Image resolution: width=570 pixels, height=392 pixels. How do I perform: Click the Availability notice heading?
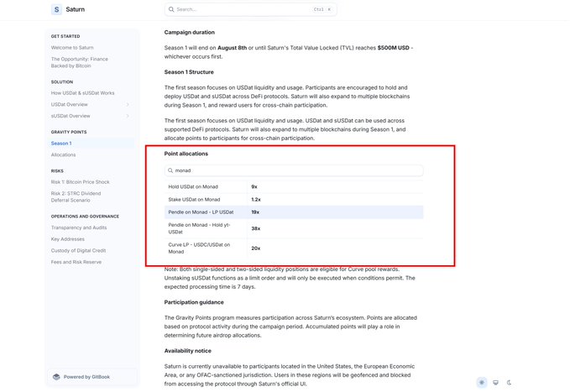coord(187,351)
